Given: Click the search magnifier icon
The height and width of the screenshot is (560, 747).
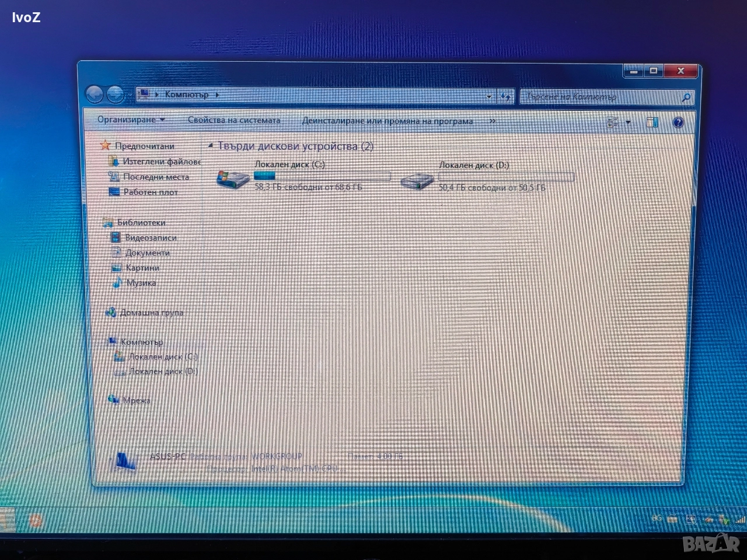Looking at the screenshot, I should [686, 97].
